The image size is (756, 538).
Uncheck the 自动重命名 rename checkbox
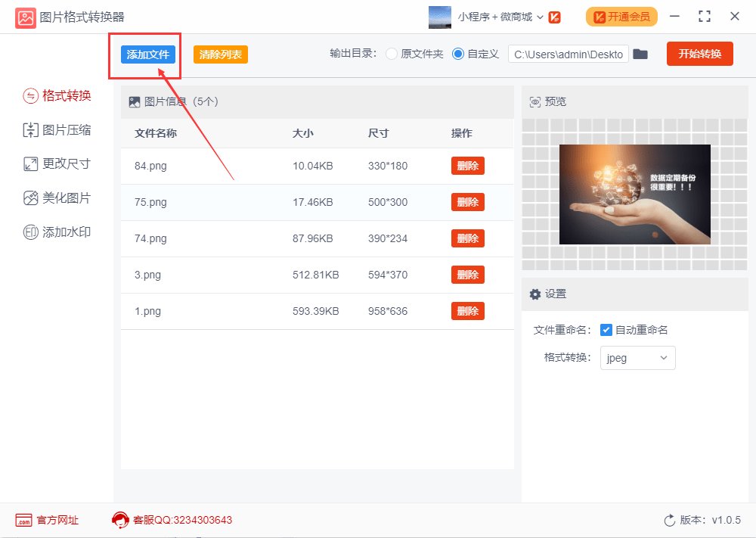click(606, 328)
